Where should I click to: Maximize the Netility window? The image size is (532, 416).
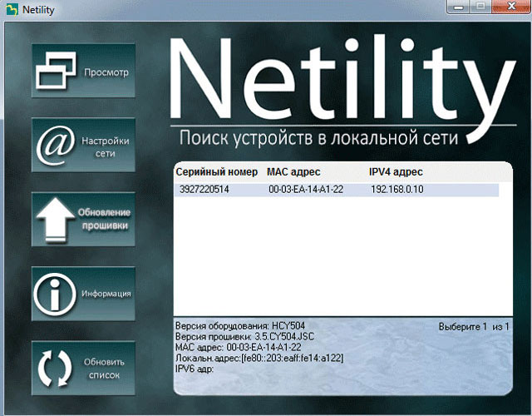coord(480,7)
